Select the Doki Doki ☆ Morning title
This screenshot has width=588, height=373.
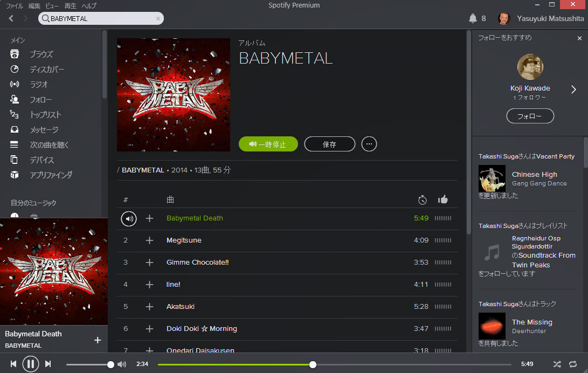pyautogui.click(x=202, y=329)
